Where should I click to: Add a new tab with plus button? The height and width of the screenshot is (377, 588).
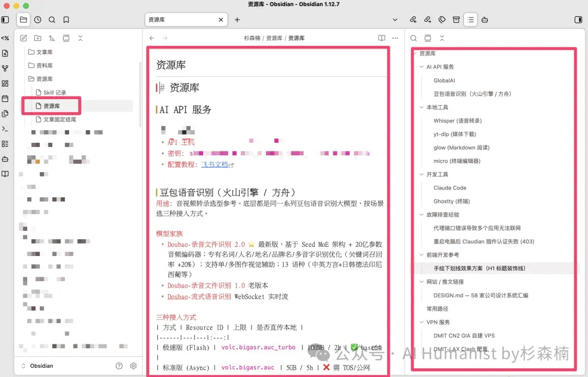tap(237, 20)
